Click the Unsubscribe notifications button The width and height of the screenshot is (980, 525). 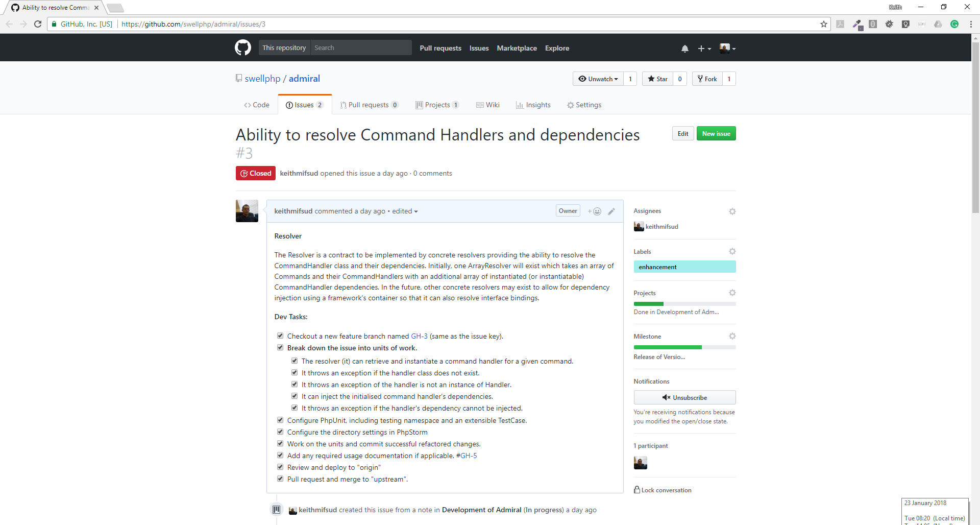[x=685, y=397]
